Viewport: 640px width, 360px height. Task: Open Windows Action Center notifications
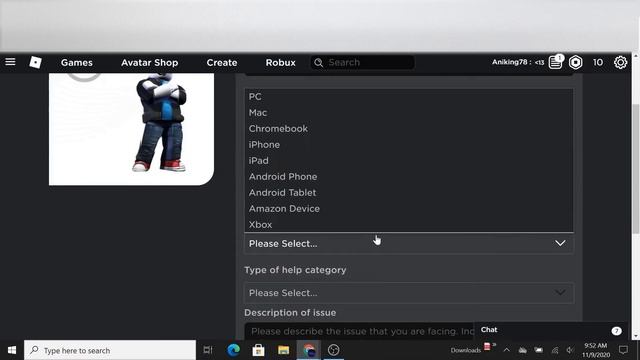tap(623, 350)
